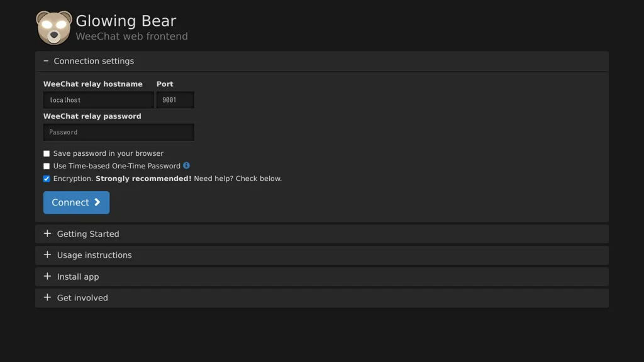Expand the Usage instructions section
This screenshot has width=644, height=362.
click(94, 255)
